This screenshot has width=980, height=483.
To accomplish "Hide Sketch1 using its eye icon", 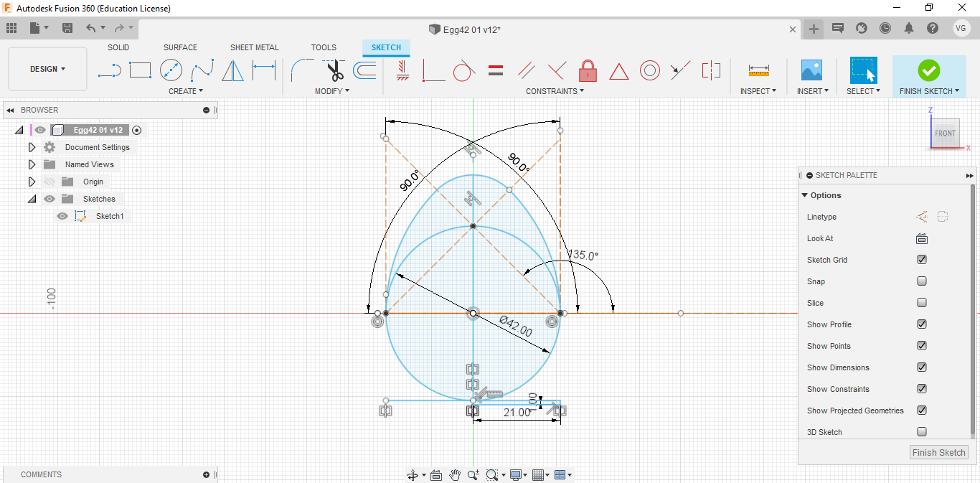I will 62,216.
